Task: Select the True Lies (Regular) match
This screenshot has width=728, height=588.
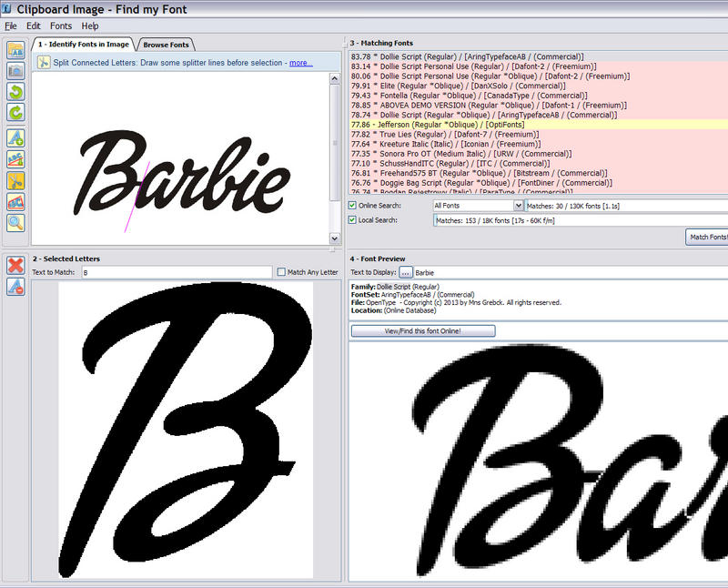Action: pos(539,135)
